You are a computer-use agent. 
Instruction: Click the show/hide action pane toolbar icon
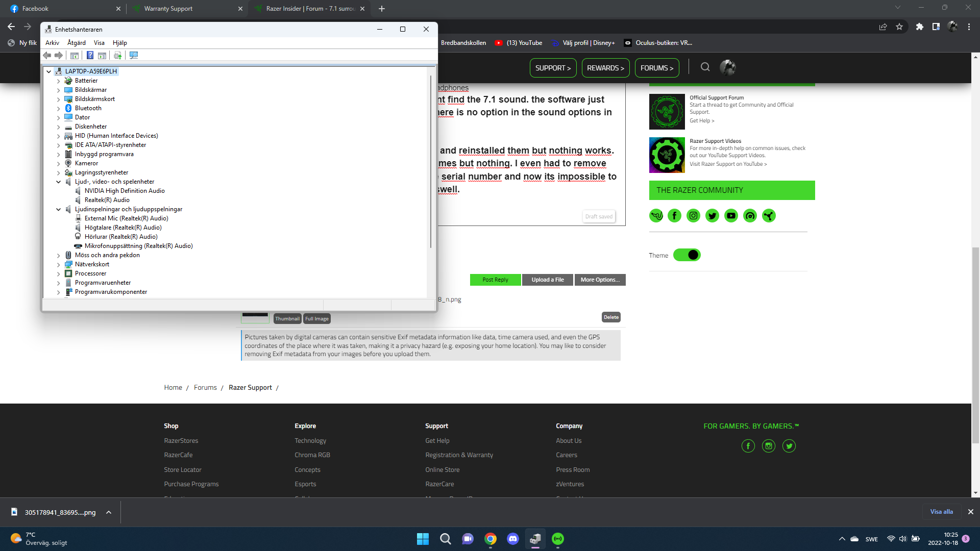pyautogui.click(x=102, y=55)
